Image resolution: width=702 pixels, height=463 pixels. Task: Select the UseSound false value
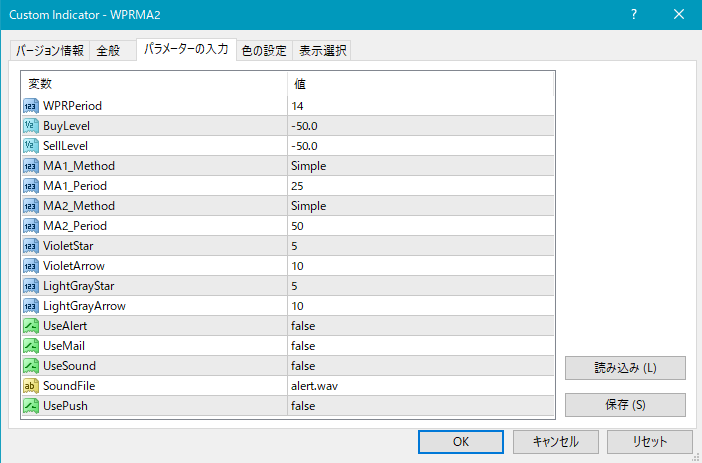(x=303, y=366)
